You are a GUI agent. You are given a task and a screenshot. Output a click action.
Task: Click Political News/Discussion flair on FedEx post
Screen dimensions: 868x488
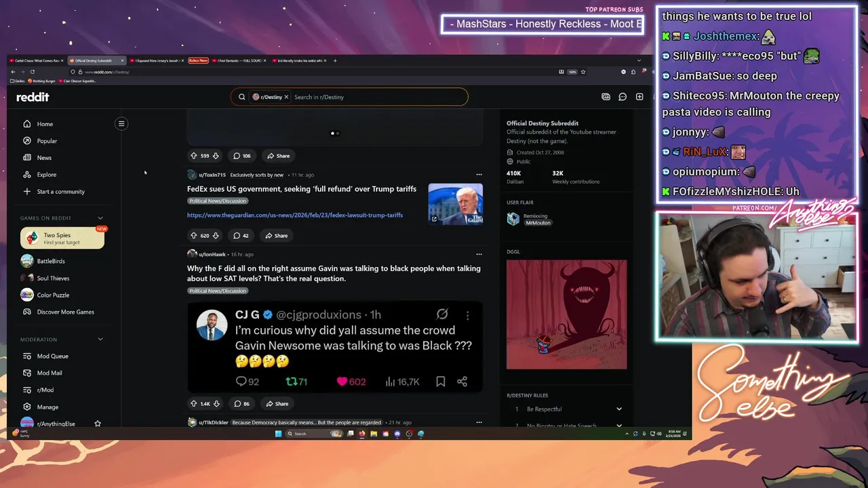218,201
